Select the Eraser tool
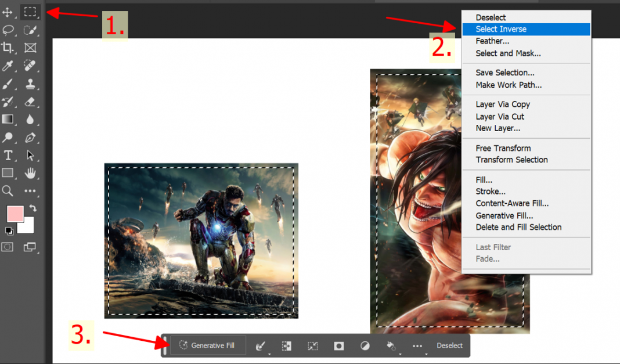Screen dimensions: 620x364 point(30,102)
